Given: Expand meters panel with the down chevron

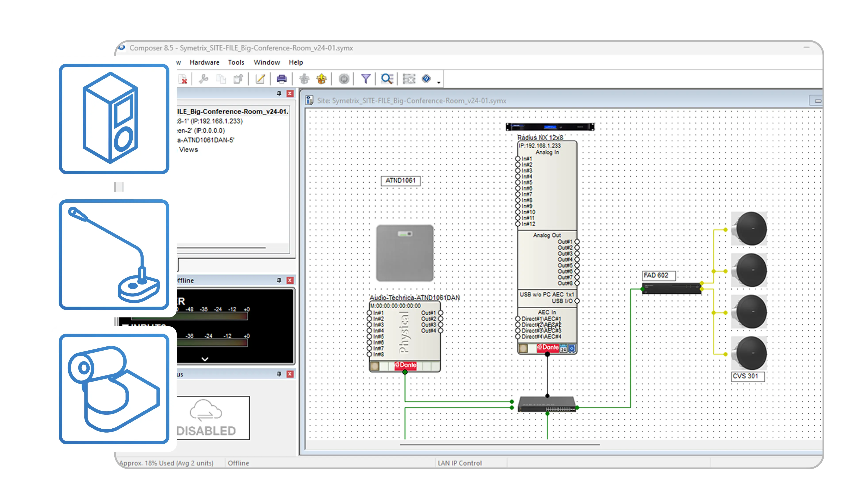Looking at the screenshot, I should click(x=205, y=359).
